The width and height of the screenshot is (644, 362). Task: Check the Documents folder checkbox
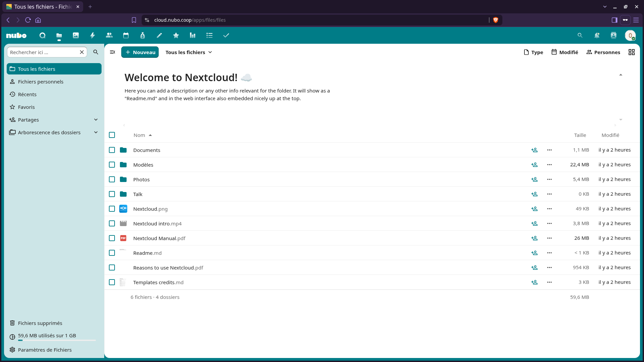click(112, 150)
